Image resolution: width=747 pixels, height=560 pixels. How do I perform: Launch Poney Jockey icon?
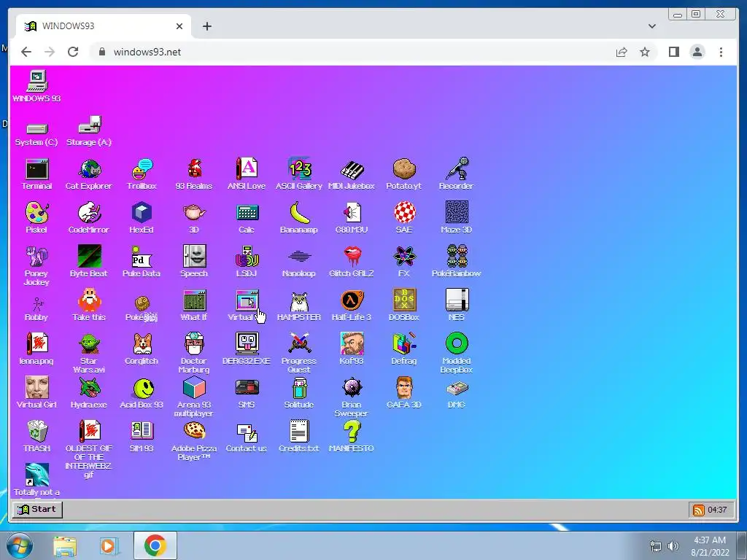[x=37, y=256]
